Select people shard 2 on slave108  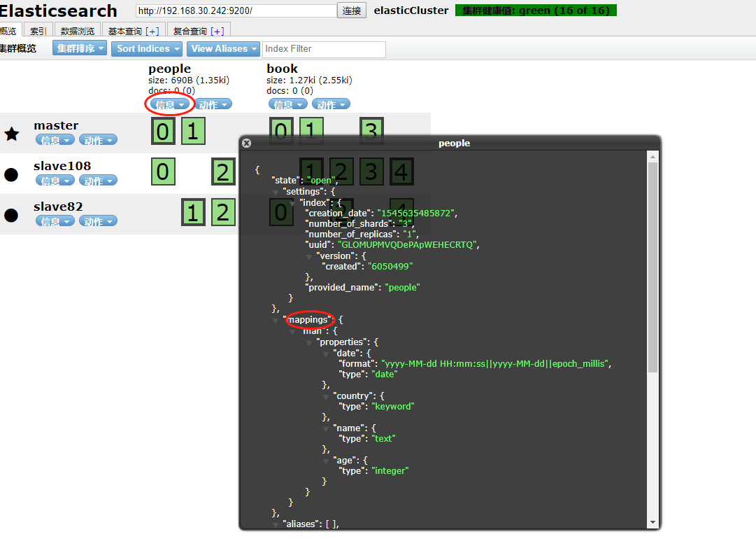(x=223, y=171)
